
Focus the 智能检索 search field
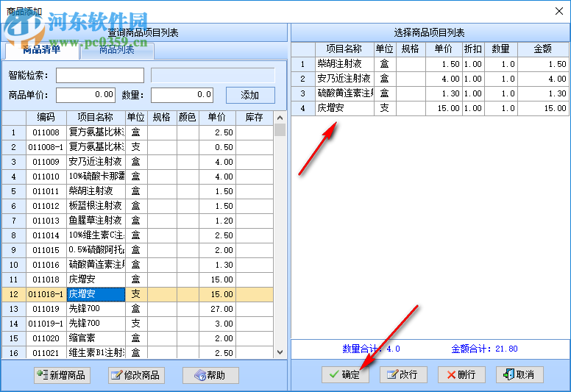pyautogui.click(x=100, y=75)
